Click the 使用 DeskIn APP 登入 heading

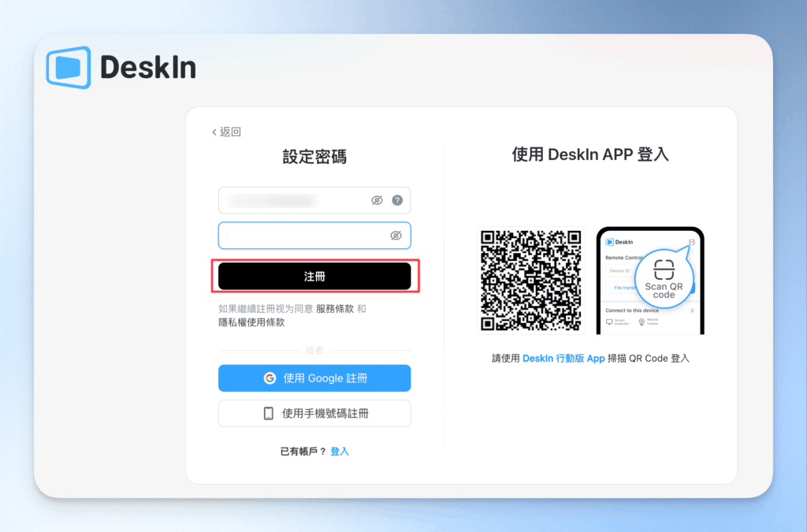point(590,154)
